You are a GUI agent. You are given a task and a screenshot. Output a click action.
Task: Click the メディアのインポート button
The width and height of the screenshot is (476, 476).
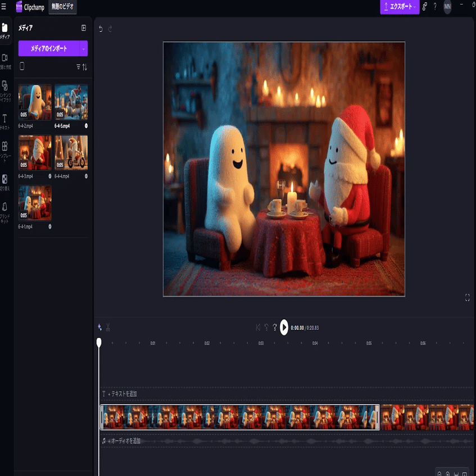click(49, 48)
